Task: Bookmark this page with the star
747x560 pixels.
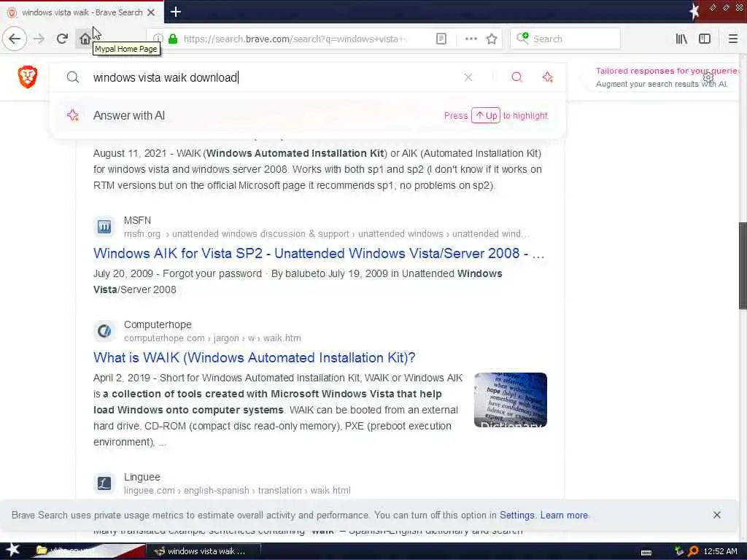Action: pyautogui.click(x=492, y=39)
